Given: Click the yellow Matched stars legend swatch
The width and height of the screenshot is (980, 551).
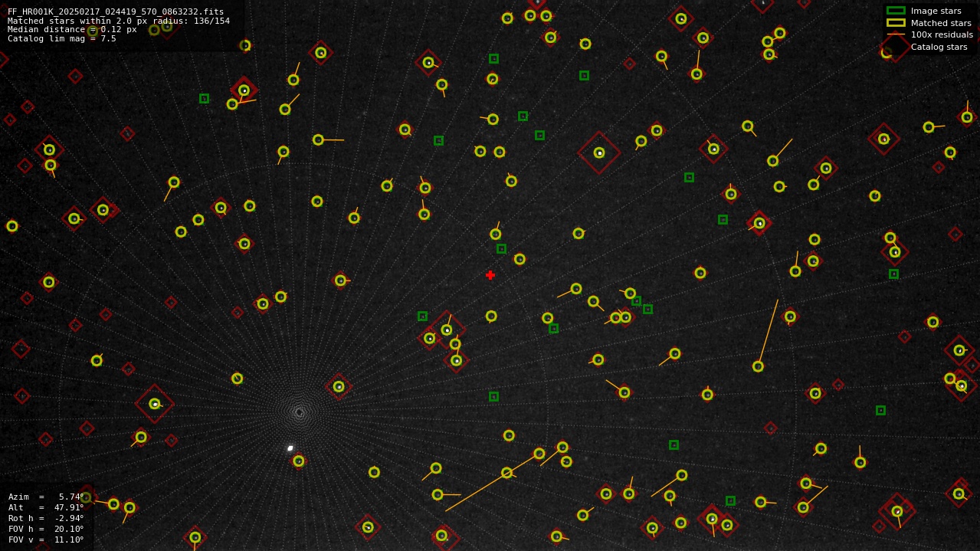Looking at the screenshot, I should click(896, 23).
